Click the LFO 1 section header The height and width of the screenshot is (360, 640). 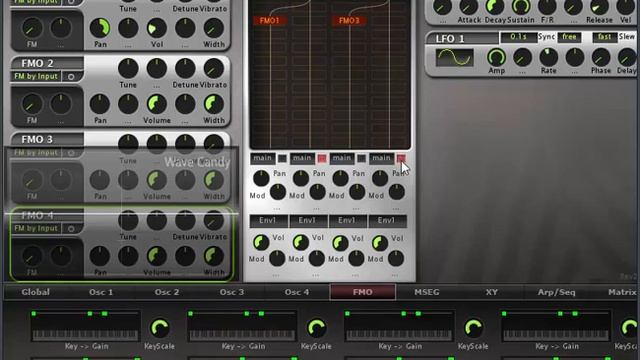pos(462,39)
